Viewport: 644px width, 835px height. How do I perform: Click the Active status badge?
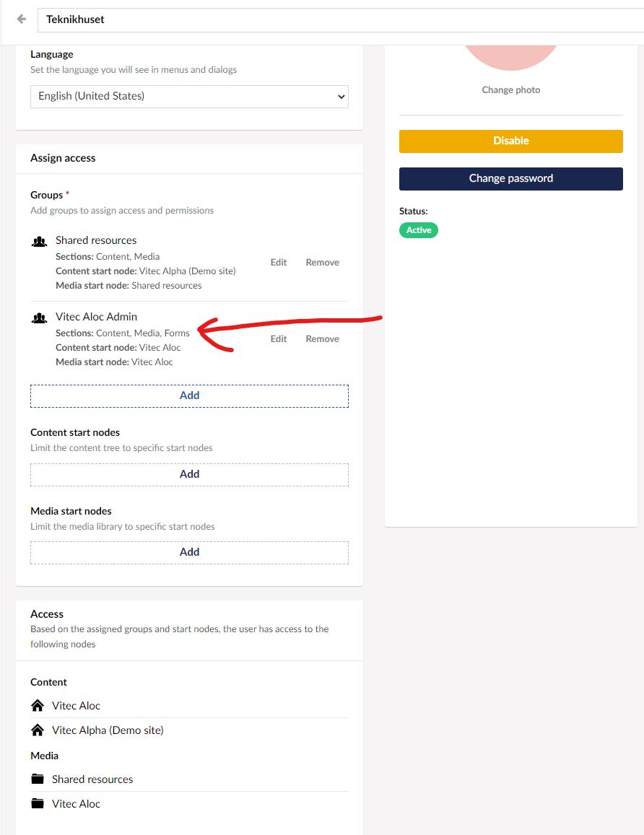(419, 229)
